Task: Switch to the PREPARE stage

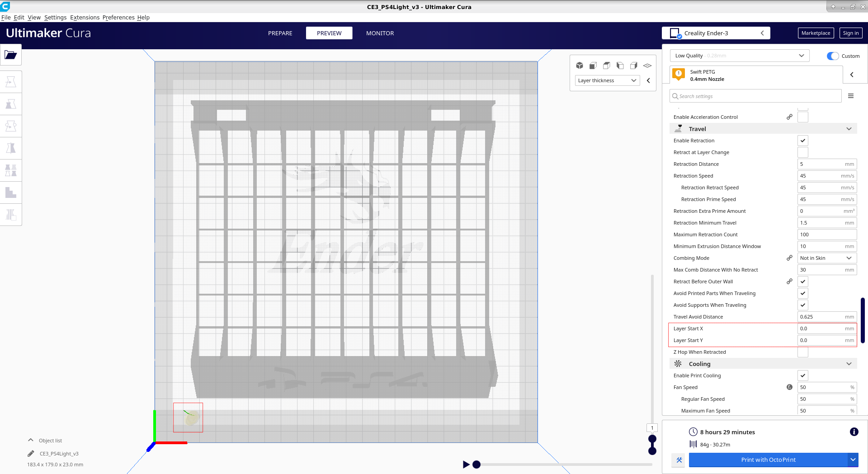Action: [280, 33]
